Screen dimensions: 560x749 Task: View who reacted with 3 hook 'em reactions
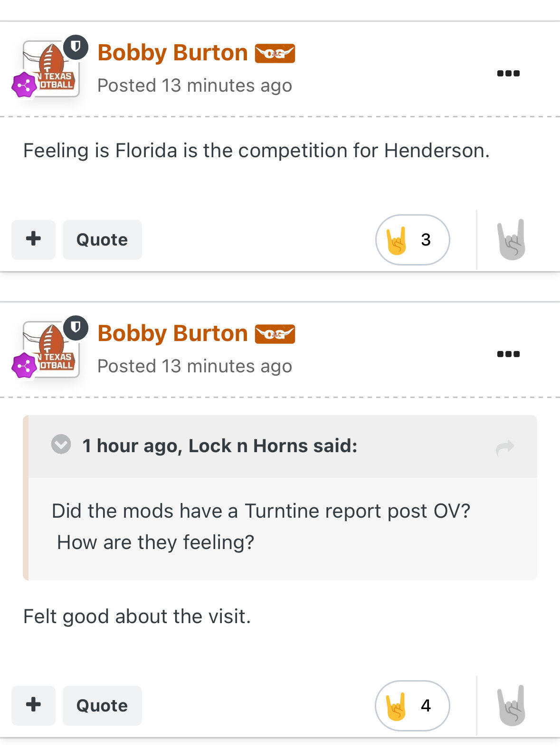pos(412,240)
